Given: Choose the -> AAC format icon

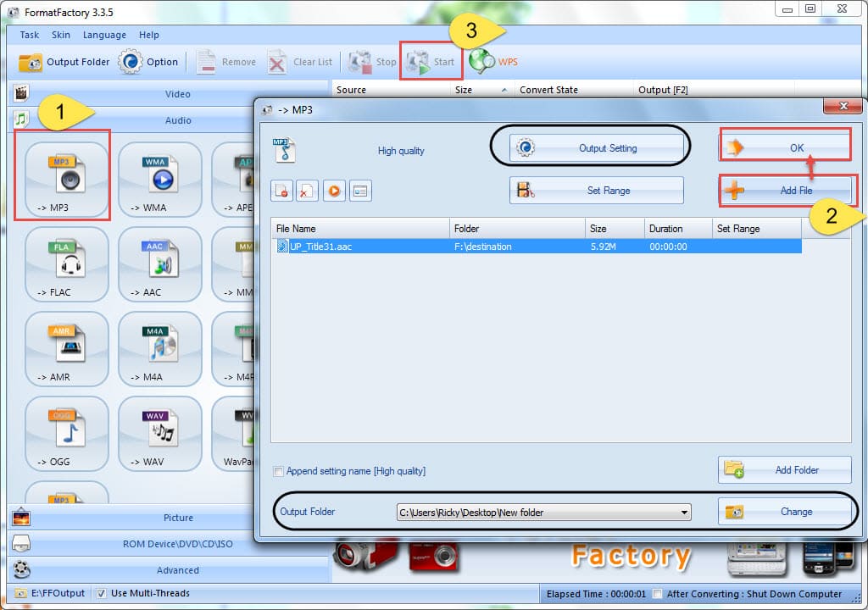Looking at the screenshot, I should tap(160, 264).
